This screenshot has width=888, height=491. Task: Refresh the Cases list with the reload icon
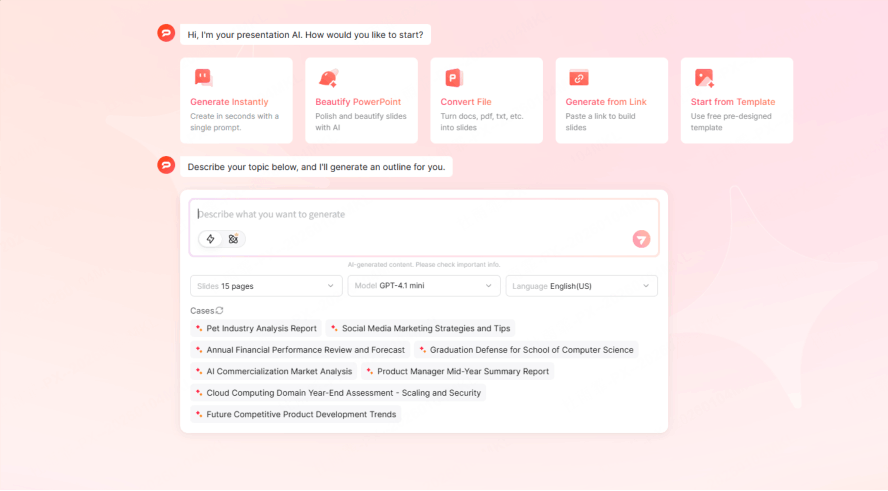[219, 310]
